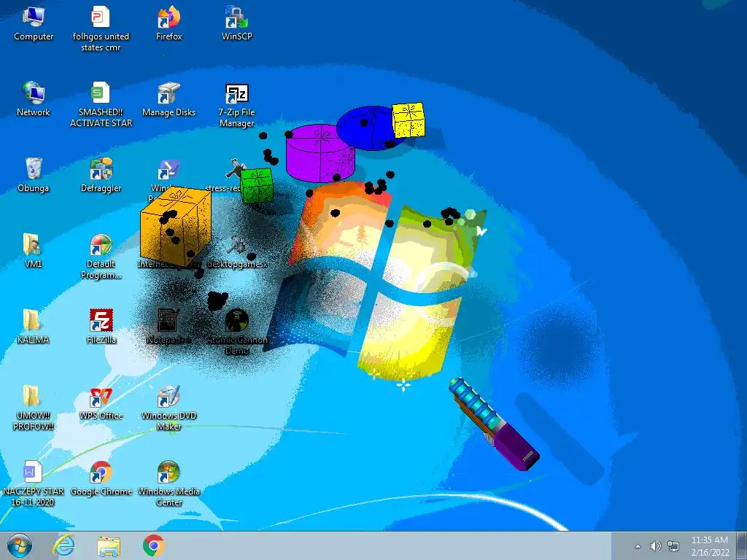Screen dimensions: 747x560
Task: Open the network status tray icon
Action: point(673,546)
